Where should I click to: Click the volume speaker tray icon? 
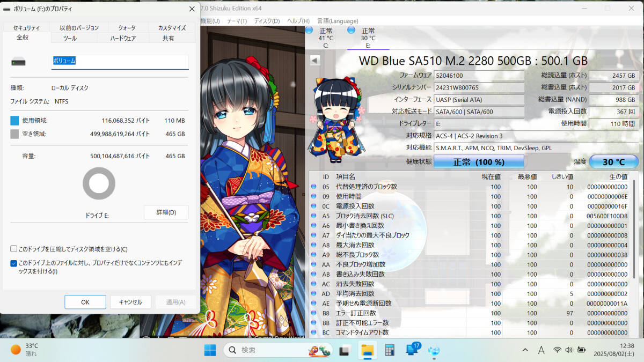tap(569, 350)
